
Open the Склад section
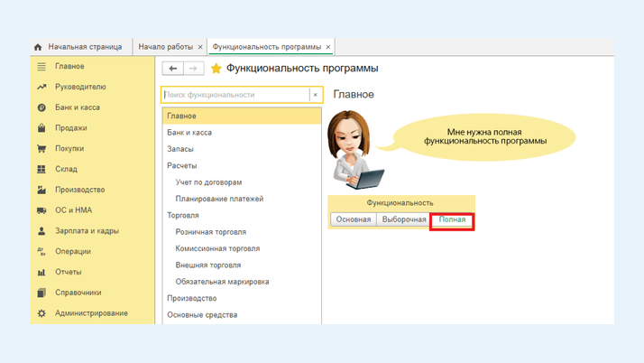coord(66,169)
